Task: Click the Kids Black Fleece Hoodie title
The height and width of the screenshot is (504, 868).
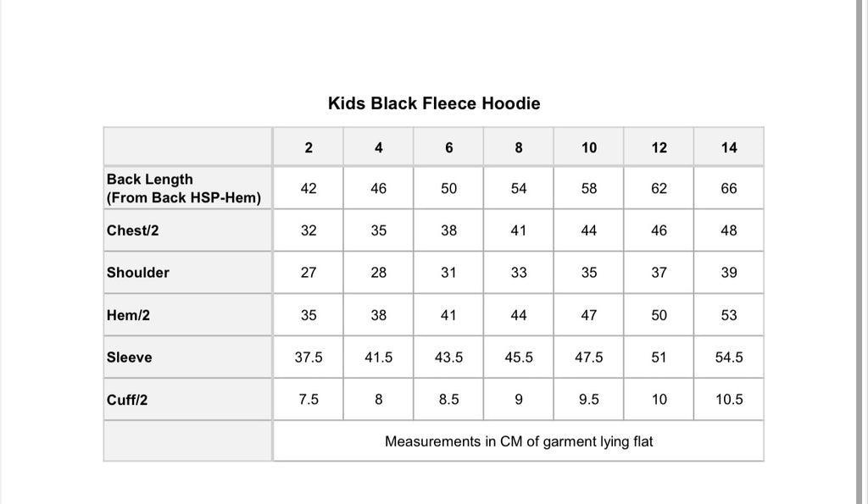Action: coord(434,103)
